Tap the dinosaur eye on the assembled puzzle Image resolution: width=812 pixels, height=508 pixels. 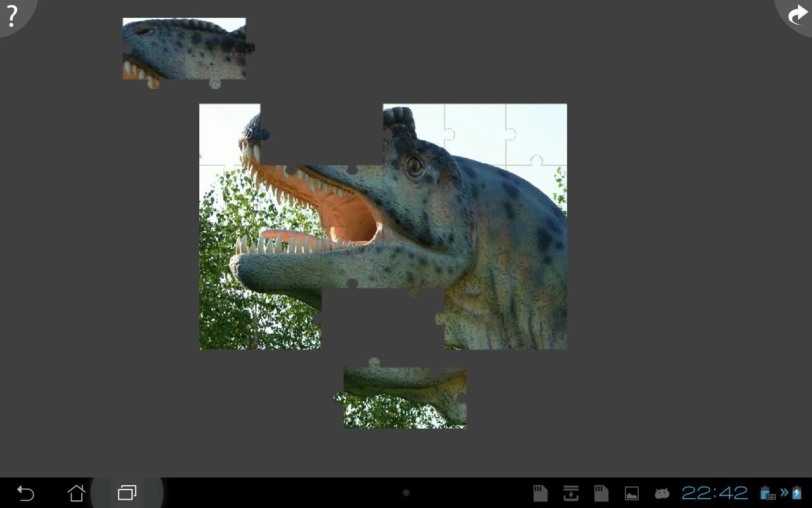pyautogui.click(x=414, y=165)
